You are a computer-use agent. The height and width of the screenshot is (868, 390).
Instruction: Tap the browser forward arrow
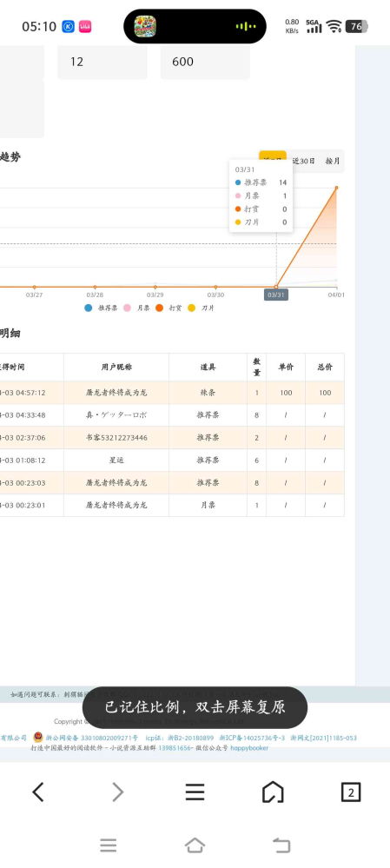117,792
